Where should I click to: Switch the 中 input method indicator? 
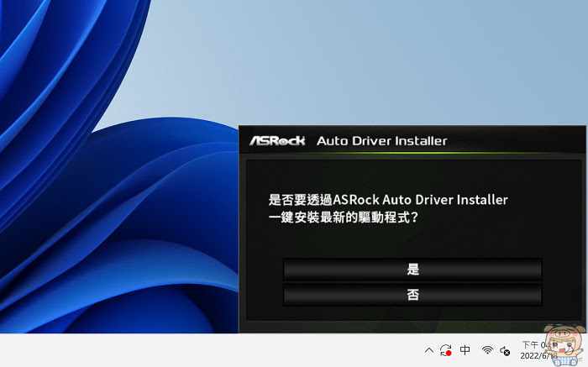(x=465, y=350)
